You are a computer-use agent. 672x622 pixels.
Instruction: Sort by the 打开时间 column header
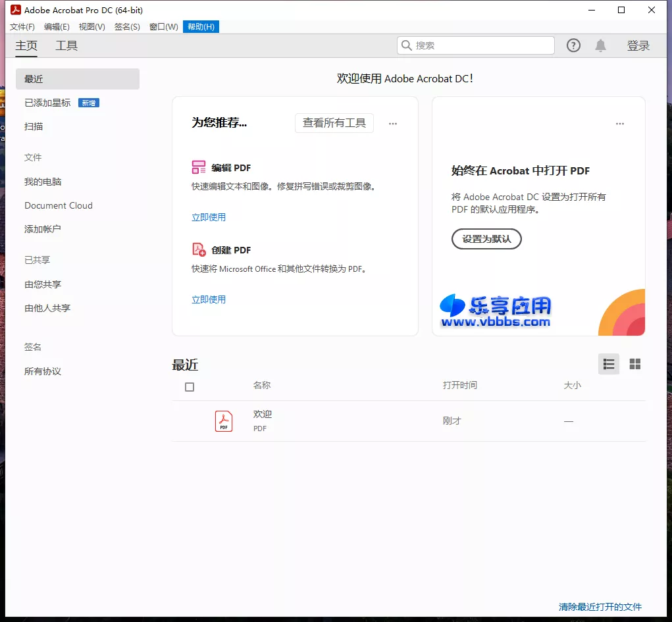[460, 385]
